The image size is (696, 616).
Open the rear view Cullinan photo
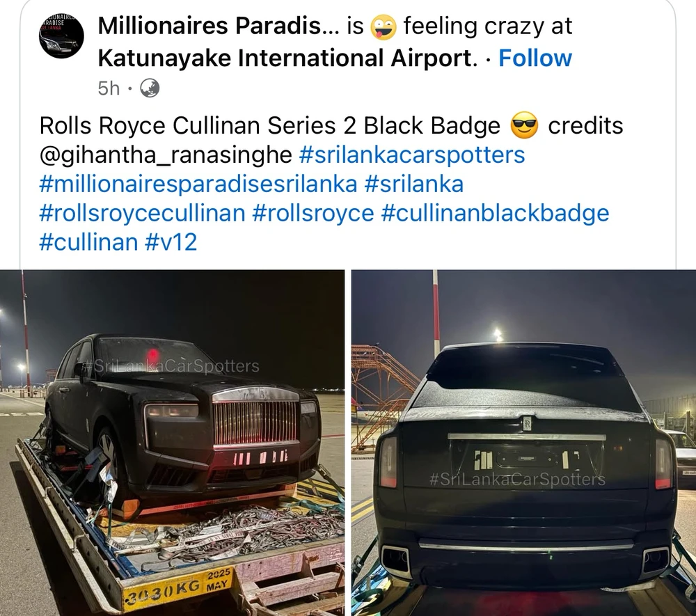pos(524,443)
